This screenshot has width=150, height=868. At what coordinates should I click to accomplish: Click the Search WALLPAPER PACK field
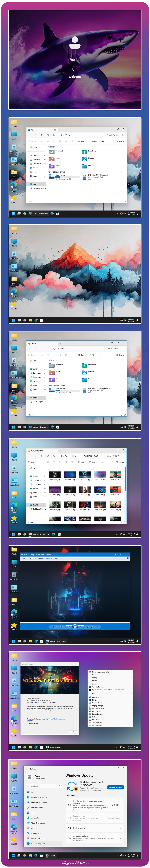pos(115,456)
